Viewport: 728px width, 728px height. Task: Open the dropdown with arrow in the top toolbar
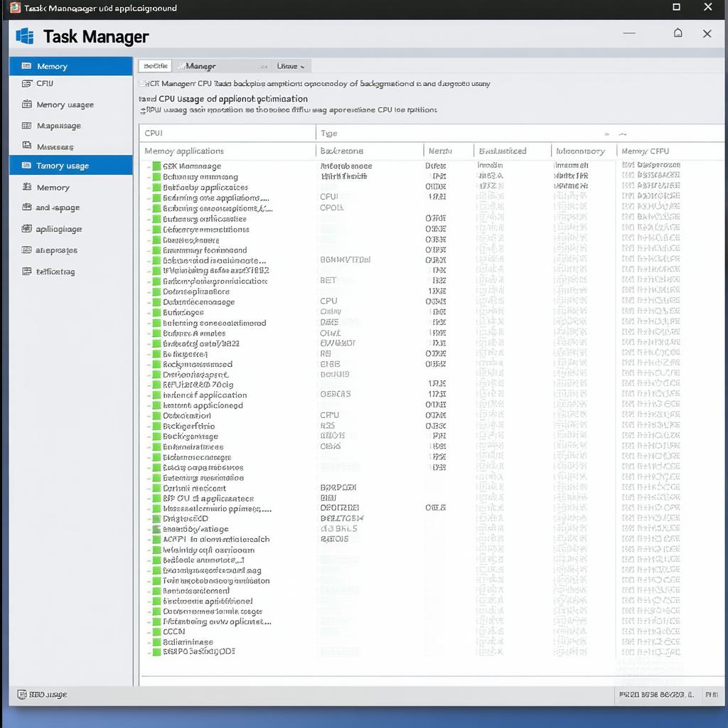pos(291,66)
